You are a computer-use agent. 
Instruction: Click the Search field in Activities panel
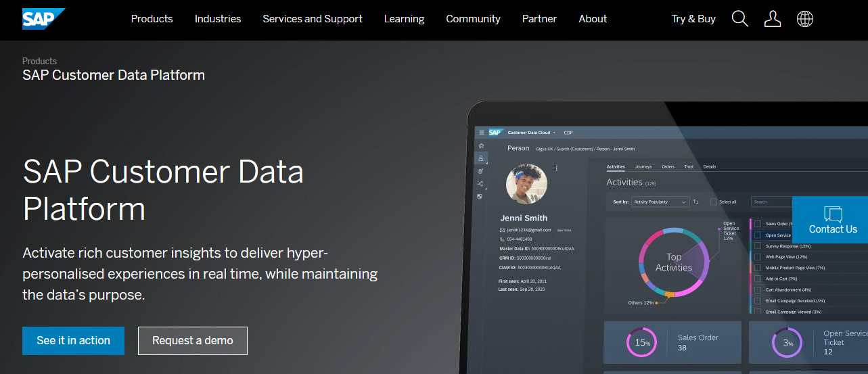(773, 202)
